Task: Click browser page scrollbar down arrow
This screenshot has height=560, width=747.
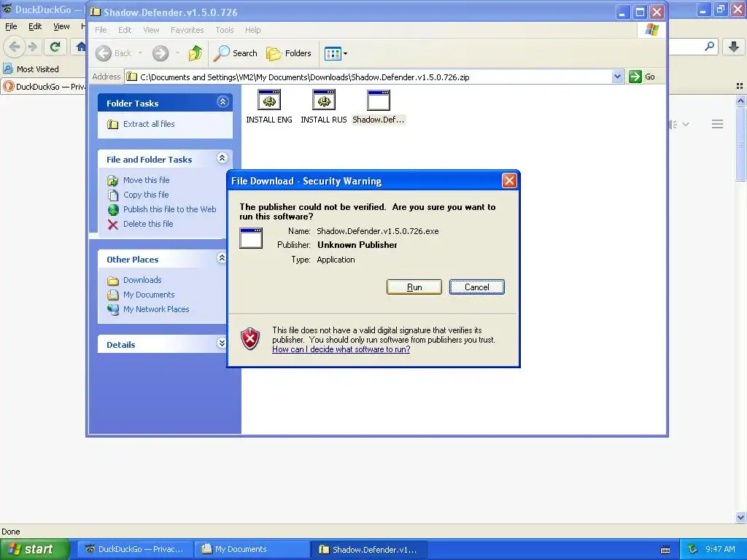Action: point(740,517)
